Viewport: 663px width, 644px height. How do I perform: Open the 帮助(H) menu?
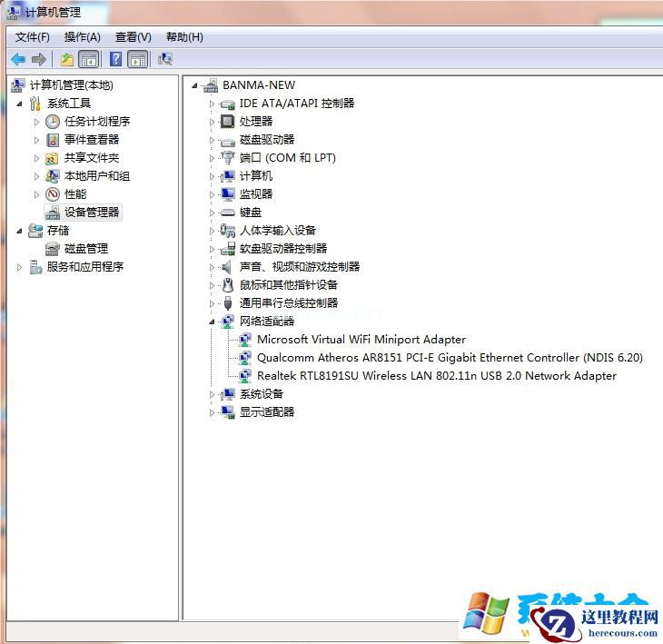pos(184,37)
